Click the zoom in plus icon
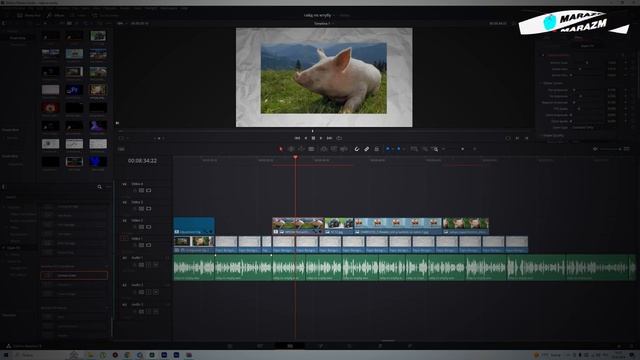This screenshot has width=640, height=360. [474, 149]
